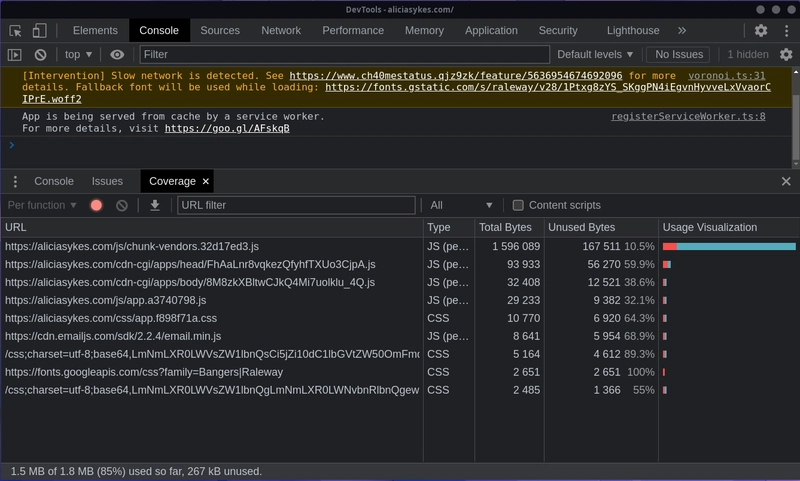Sort by the Type column header

point(449,227)
